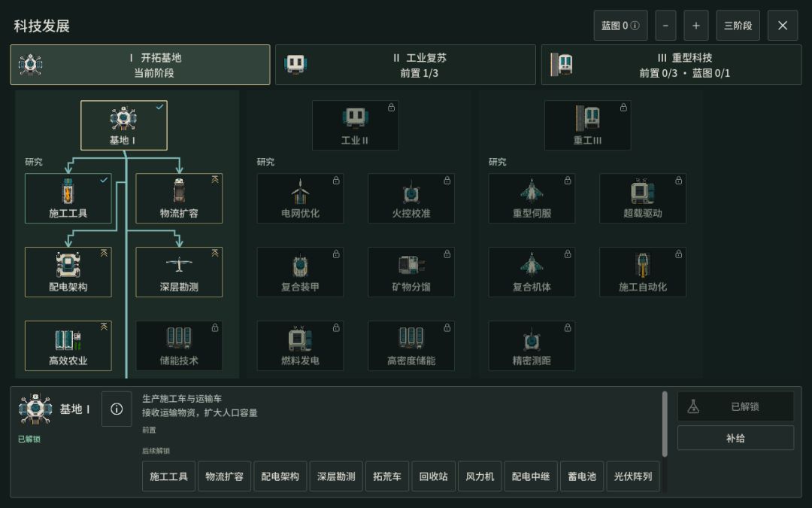Click the 基地 I icon in details panel
The height and width of the screenshot is (508, 812).
click(x=35, y=409)
